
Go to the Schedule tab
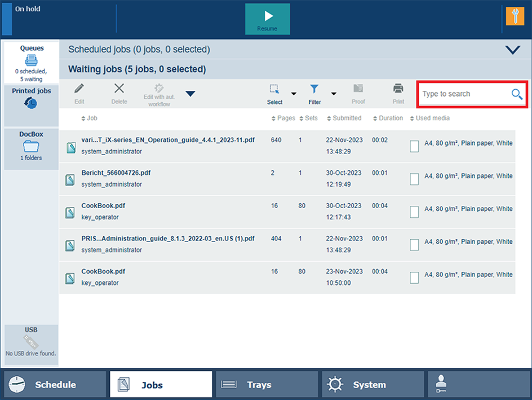(x=55, y=385)
